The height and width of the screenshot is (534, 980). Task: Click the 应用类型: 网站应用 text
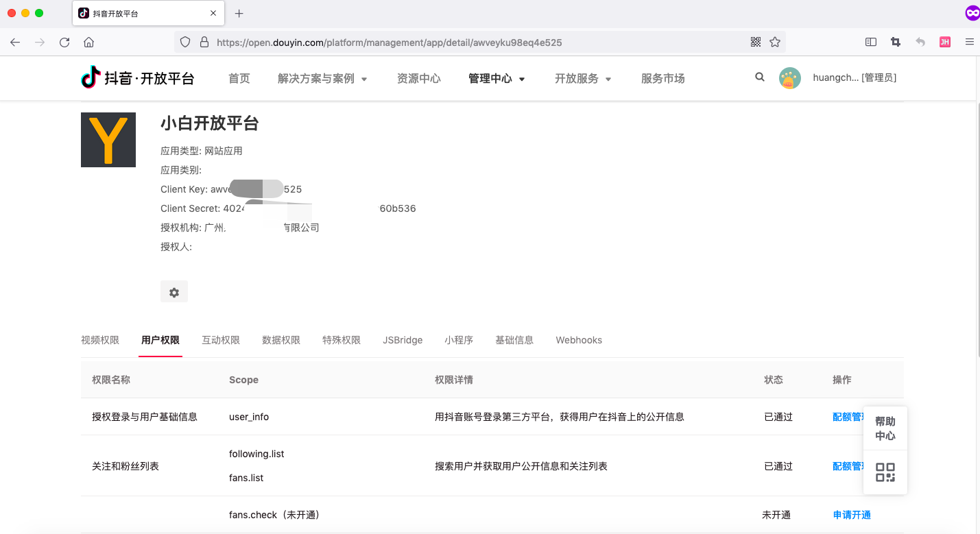tap(202, 151)
